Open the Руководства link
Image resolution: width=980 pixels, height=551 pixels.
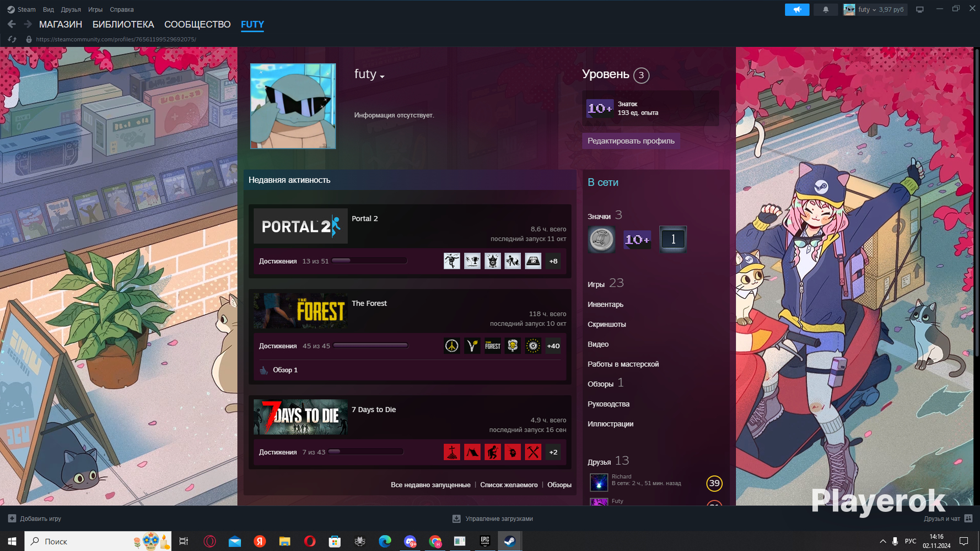pyautogui.click(x=608, y=404)
